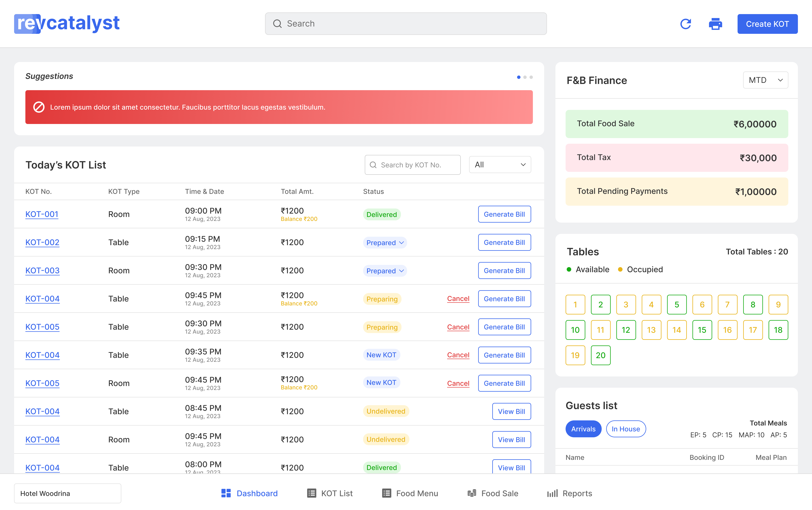812x510 pixels.
Task: Click the Food Menu icon in bottom navigation
Action: (386, 493)
